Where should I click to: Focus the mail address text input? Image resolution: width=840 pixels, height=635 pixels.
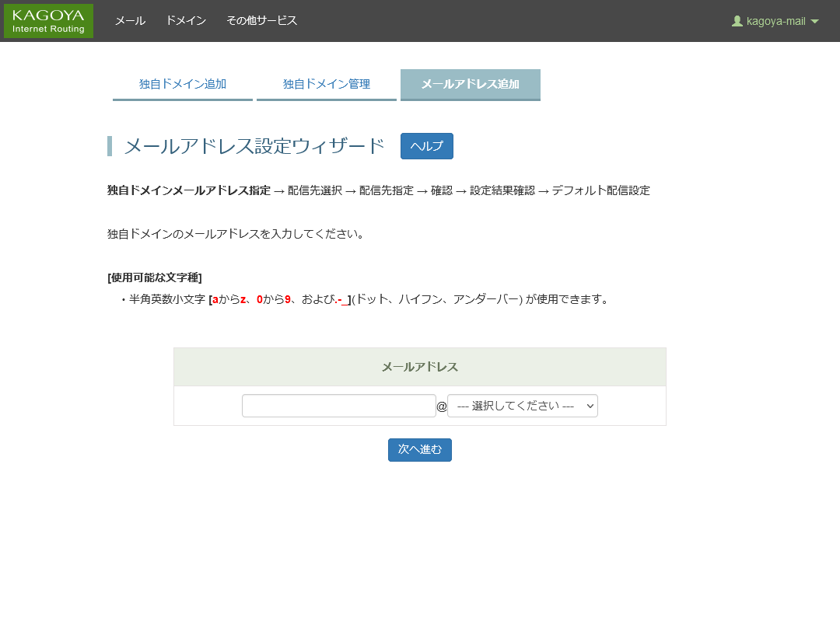(338, 406)
